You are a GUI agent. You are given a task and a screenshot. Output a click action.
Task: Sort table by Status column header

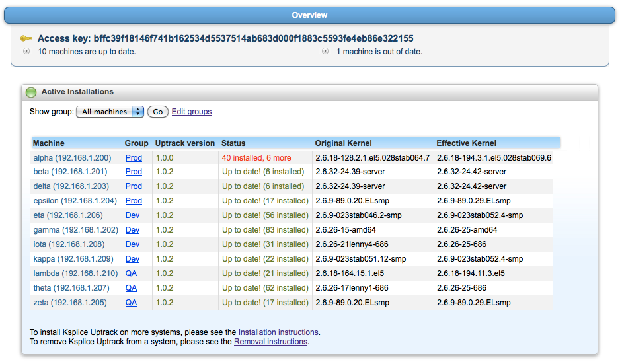(233, 143)
